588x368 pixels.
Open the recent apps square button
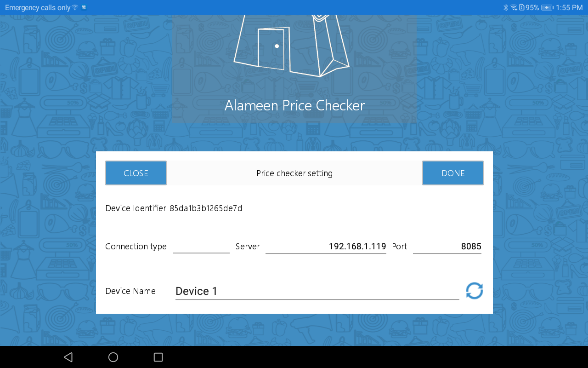click(x=158, y=357)
